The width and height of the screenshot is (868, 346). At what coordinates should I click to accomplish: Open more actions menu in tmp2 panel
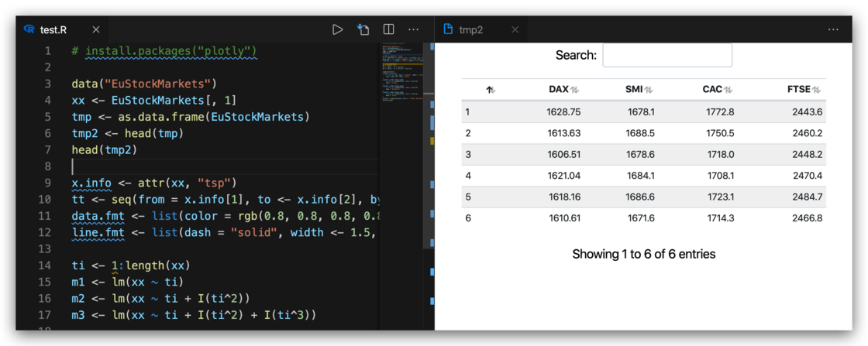coord(833,29)
